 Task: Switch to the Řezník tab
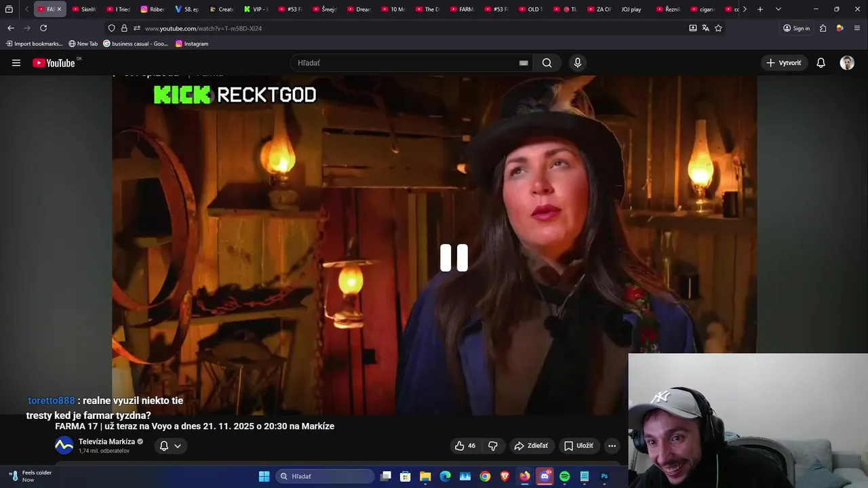coord(669,9)
